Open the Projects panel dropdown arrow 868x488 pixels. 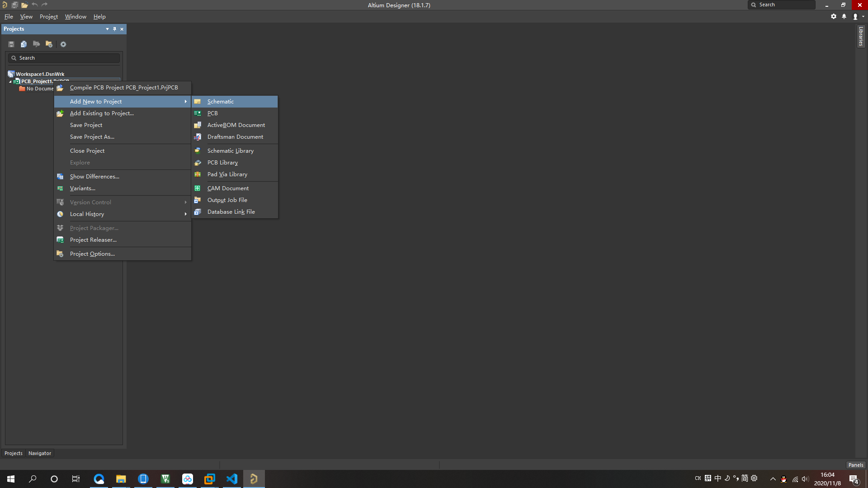click(x=107, y=29)
